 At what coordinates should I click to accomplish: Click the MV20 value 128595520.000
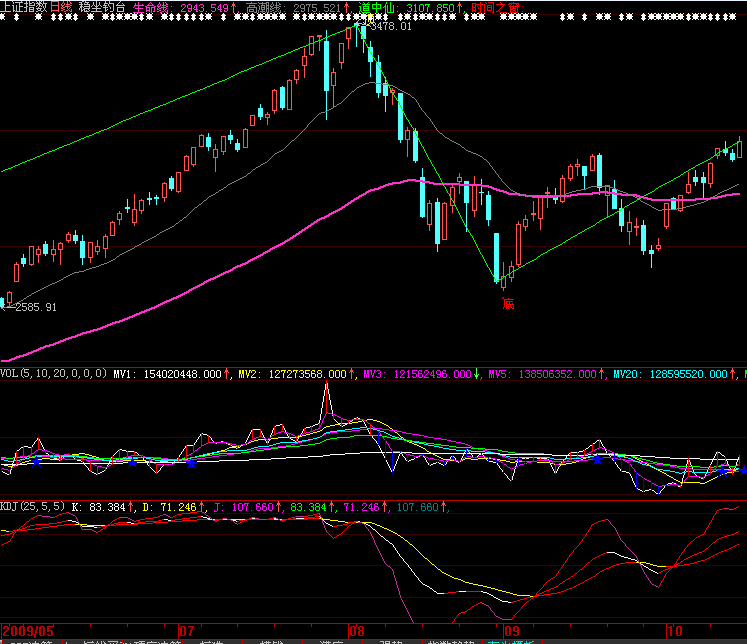point(688,374)
